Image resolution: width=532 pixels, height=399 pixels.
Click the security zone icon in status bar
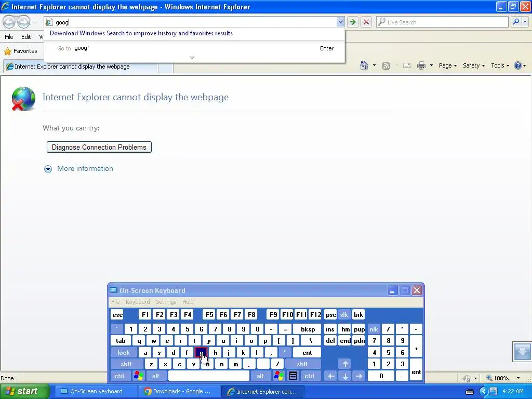467,378
